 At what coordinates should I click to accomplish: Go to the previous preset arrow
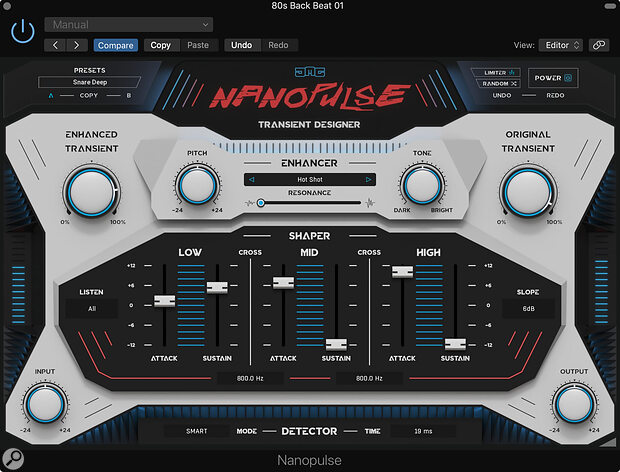tap(55, 45)
